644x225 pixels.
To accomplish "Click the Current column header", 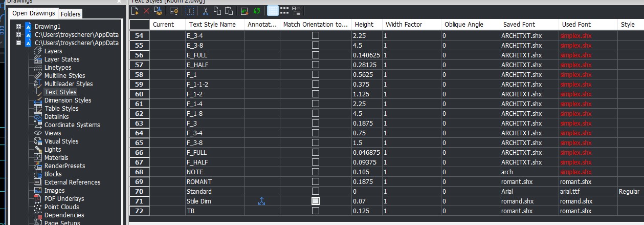I will (168, 24).
